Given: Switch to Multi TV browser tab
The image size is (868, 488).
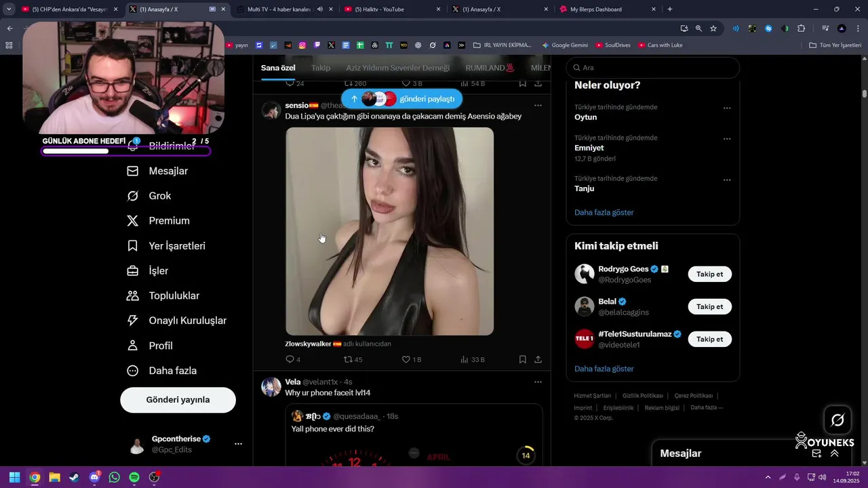Looking at the screenshot, I should [284, 9].
